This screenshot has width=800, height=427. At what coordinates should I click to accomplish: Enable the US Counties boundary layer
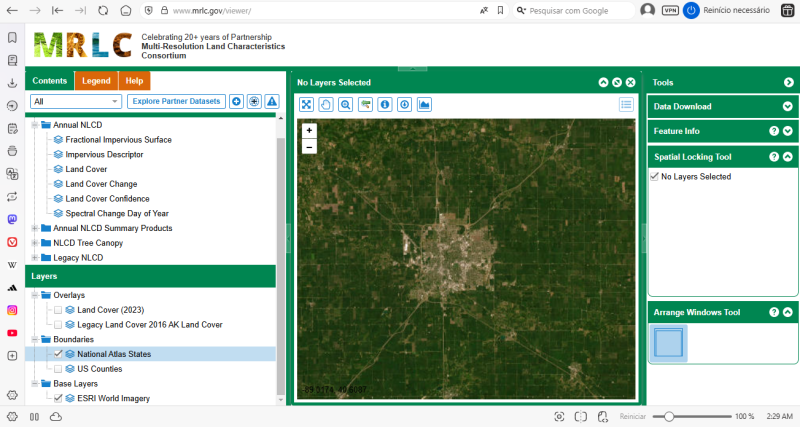click(58, 369)
